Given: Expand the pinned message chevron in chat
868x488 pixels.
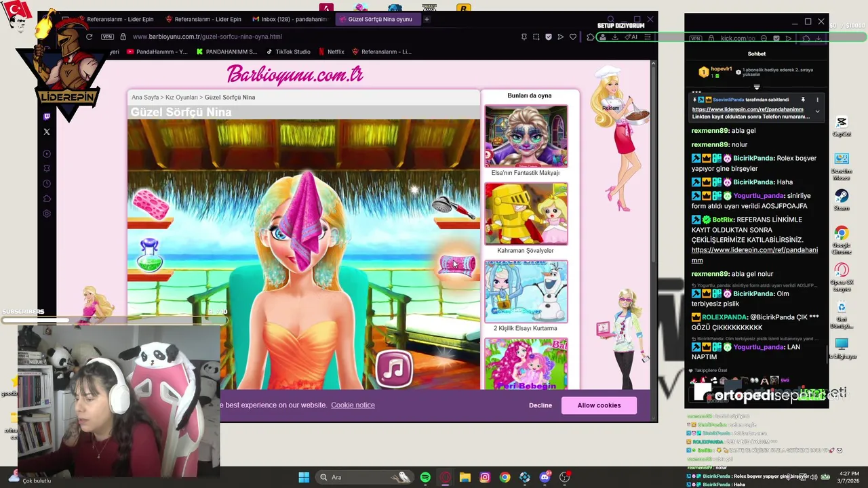Looking at the screenshot, I should [x=817, y=110].
